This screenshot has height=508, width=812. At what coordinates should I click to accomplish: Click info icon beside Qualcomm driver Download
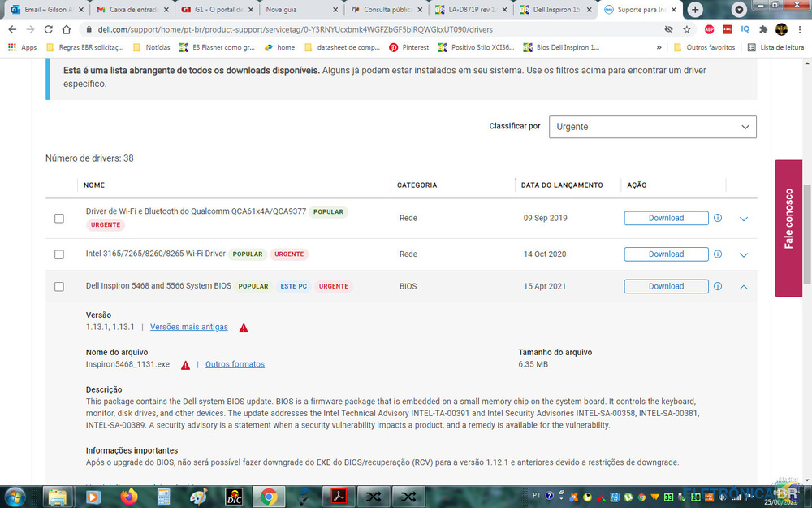pos(718,218)
